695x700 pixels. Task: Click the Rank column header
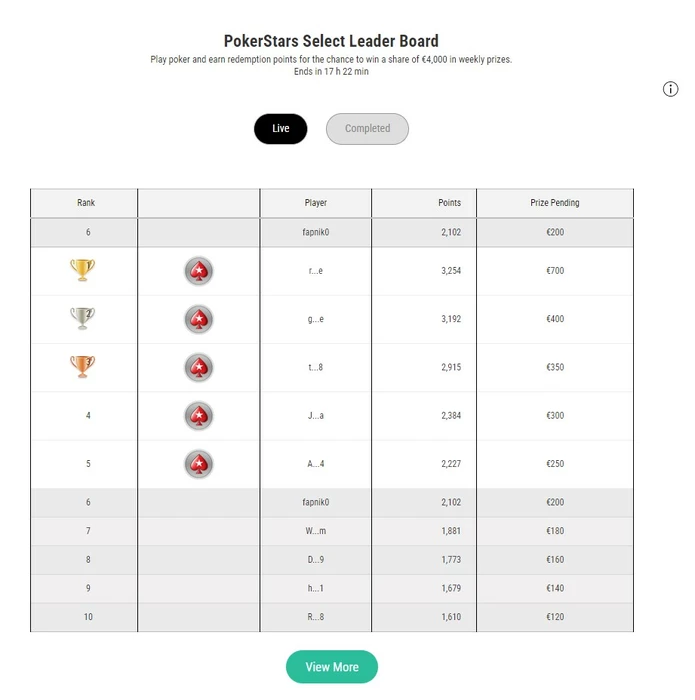tap(86, 203)
